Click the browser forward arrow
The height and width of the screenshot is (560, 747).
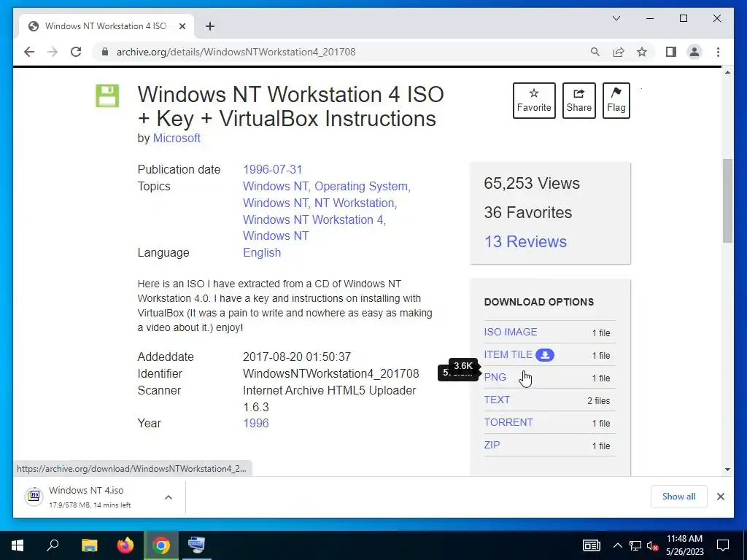point(53,52)
